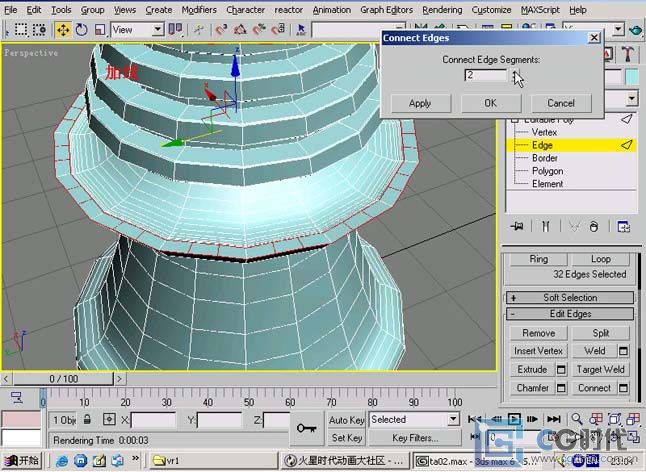Open the Chamfer settings dialog box icon
Screen dimensions: 646x472
(x=561, y=388)
